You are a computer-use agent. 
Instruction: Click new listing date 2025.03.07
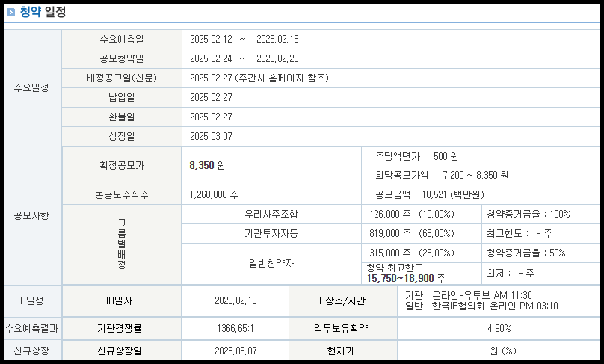coord(235,351)
